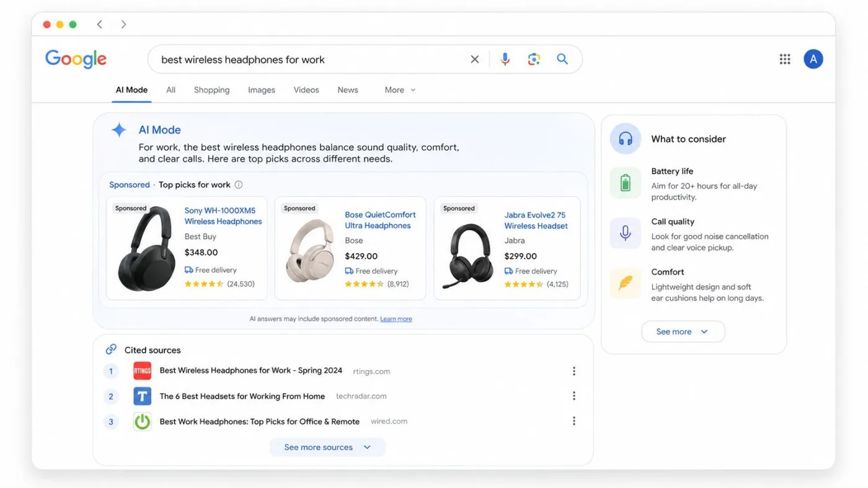Open The 6 Best Headsets for Working From Home
The image size is (868, 488).
click(242, 396)
